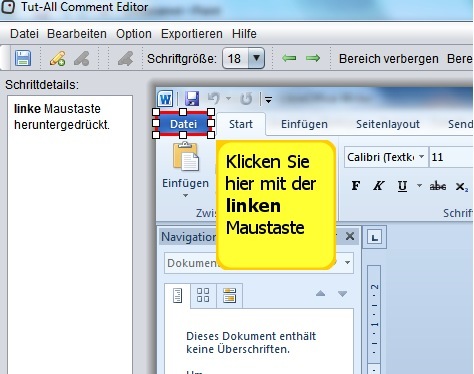Image resolution: width=474 pixels, height=374 pixels.
Task: Click the Word logo icon in the captured screenshot
Action: [x=165, y=99]
